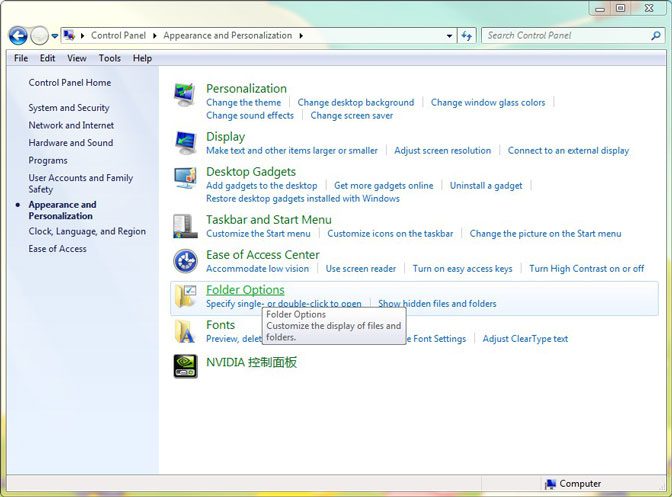The height and width of the screenshot is (497, 672).
Task: Select Appearance and Personalization in sidebar
Action: pos(62,210)
